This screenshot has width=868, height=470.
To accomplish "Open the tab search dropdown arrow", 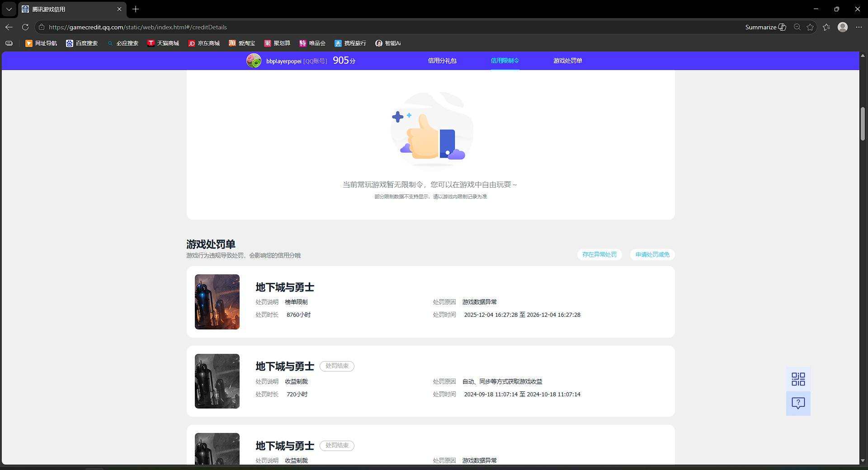I will click(9, 9).
